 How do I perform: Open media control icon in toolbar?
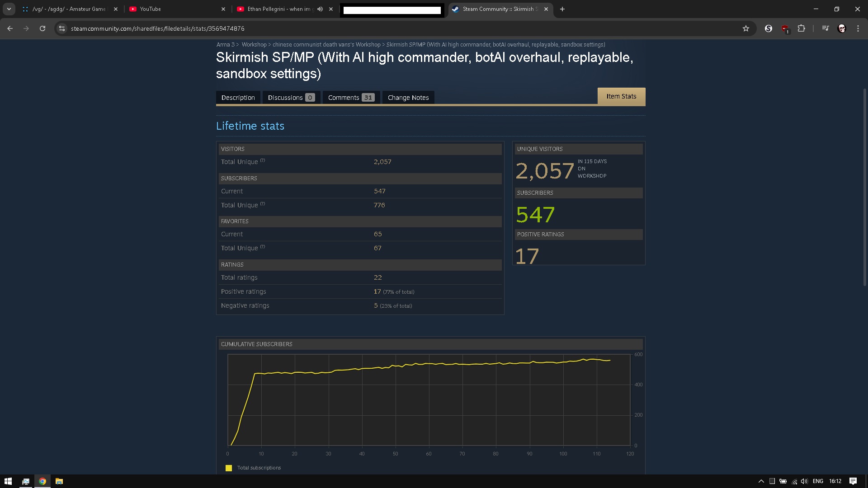click(825, 28)
